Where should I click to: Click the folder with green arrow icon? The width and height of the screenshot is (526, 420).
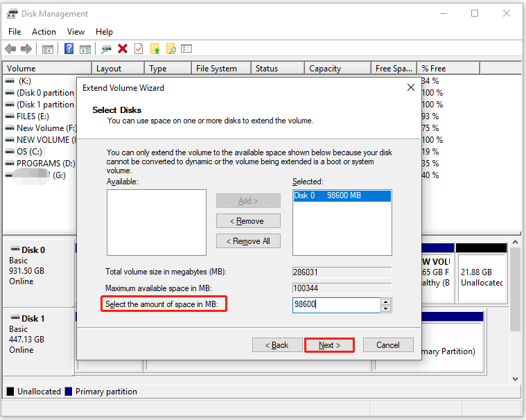click(x=155, y=49)
